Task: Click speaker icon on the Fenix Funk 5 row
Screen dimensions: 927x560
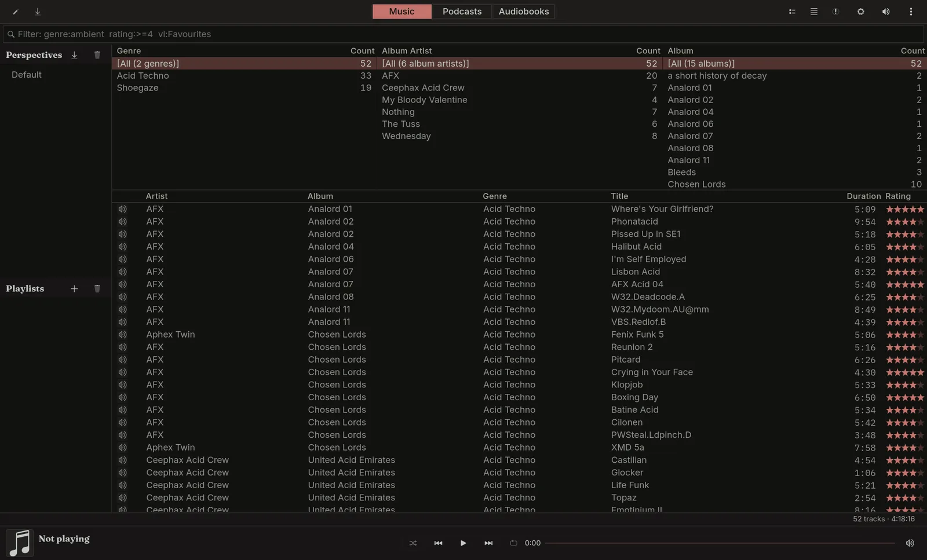Action: pyautogui.click(x=122, y=335)
